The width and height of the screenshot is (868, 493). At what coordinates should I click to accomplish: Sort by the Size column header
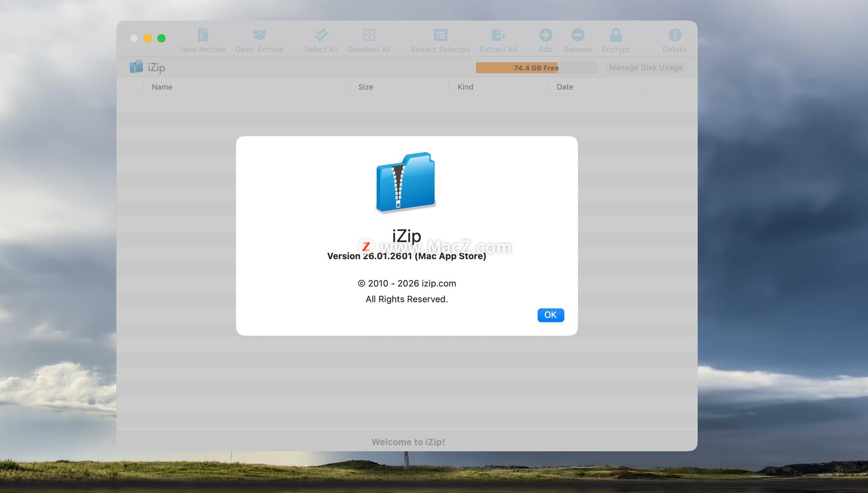click(365, 87)
